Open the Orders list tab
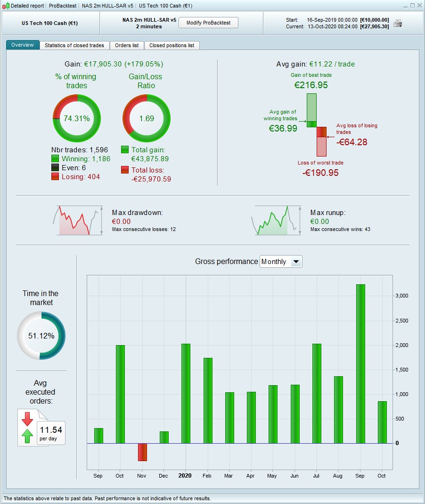425x504 pixels. (127, 45)
